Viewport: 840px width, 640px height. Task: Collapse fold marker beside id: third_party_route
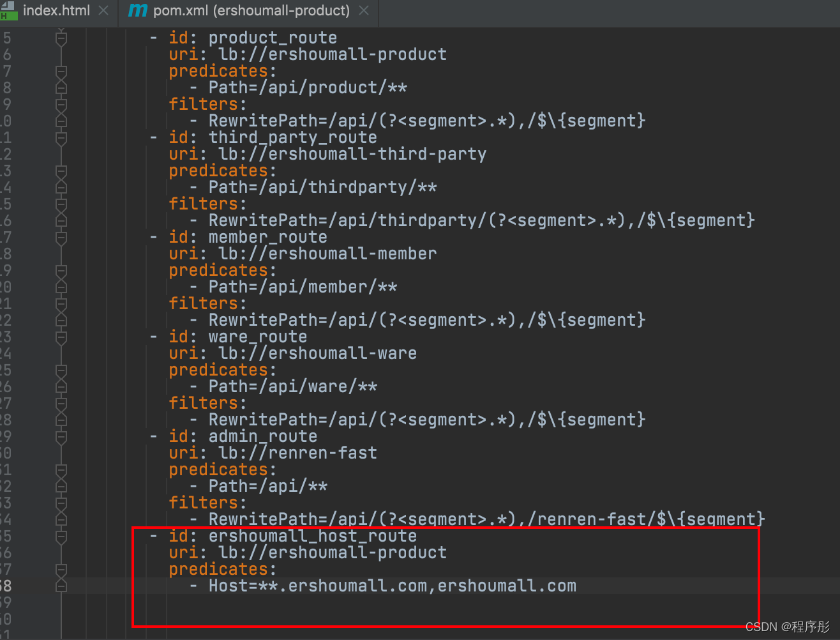tap(61, 138)
